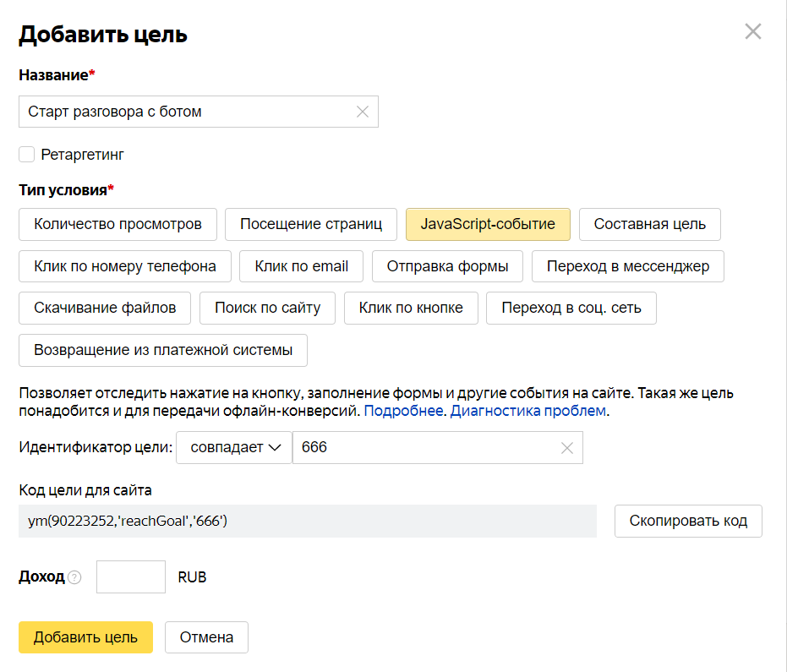787x672 pixels.
Task: Clear the goal name field
Action: pos(363,112)
